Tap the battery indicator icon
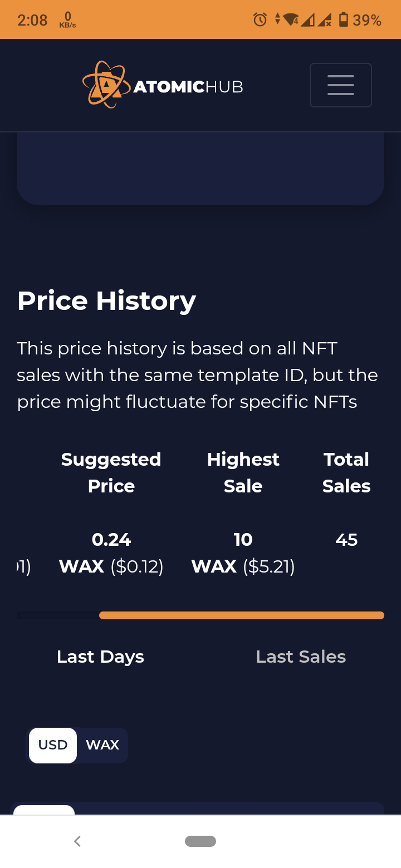The width and height of the screenshot is (401, 868). (344, 20)
